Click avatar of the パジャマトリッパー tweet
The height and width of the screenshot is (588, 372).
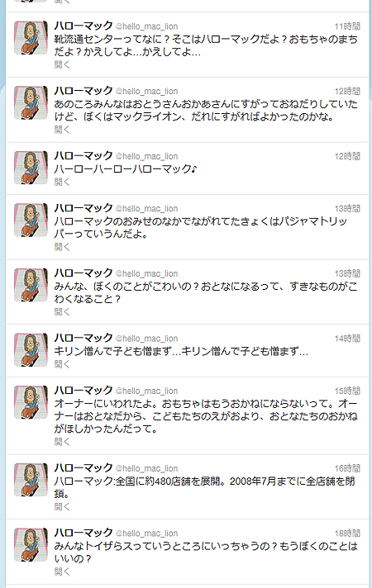pos(31,220)
